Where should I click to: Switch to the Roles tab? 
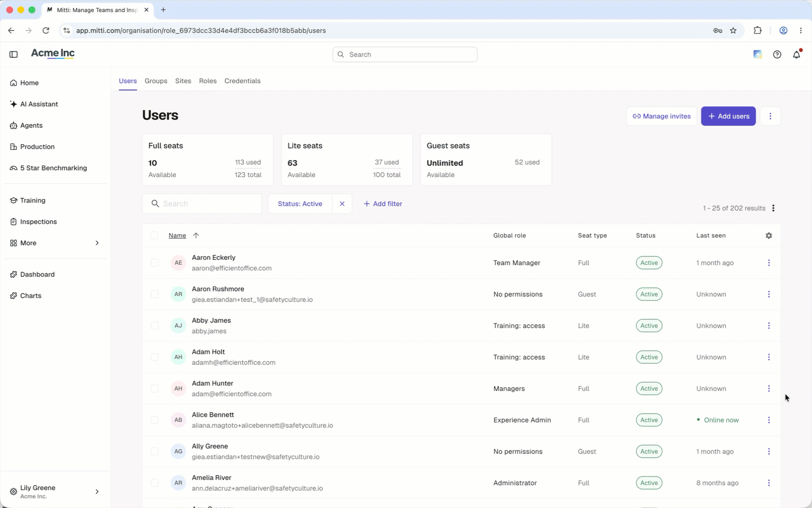coord(208,81)
